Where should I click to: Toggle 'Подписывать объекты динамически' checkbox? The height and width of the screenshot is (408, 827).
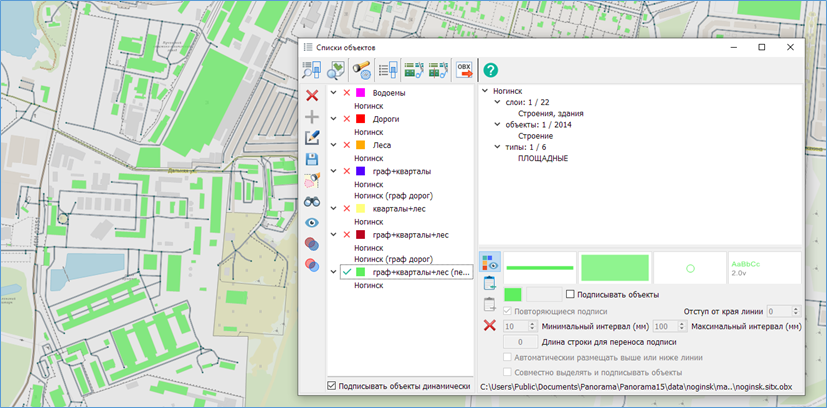[332, 386]
